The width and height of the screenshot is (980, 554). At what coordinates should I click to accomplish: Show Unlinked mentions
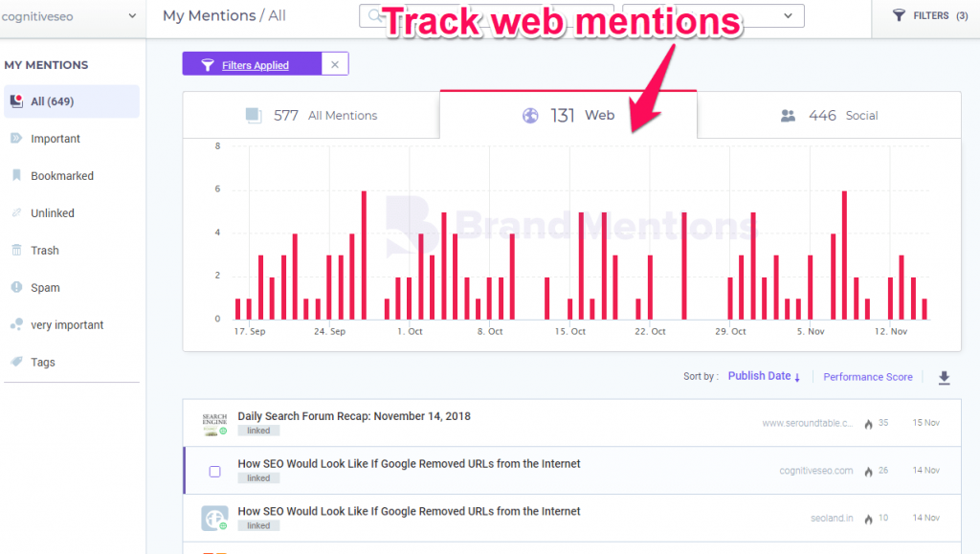[x=53, y=213]
